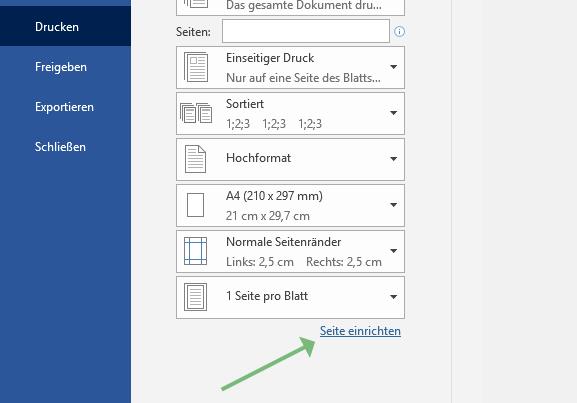The width and height of the screenshot is (577, 403).
Task: Open the 1 Seite pro Blatt dropdown arrow
Action: click(393, 297)
